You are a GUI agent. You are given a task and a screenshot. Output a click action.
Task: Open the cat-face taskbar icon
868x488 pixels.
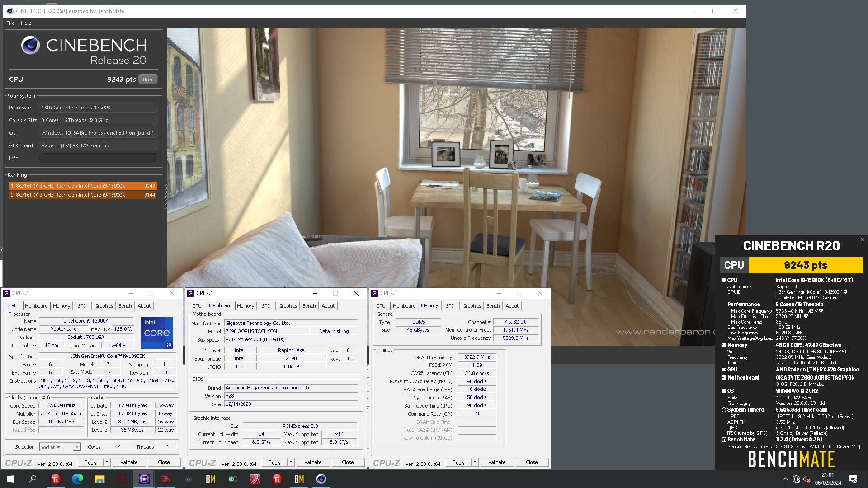click(x=189, y=479)
